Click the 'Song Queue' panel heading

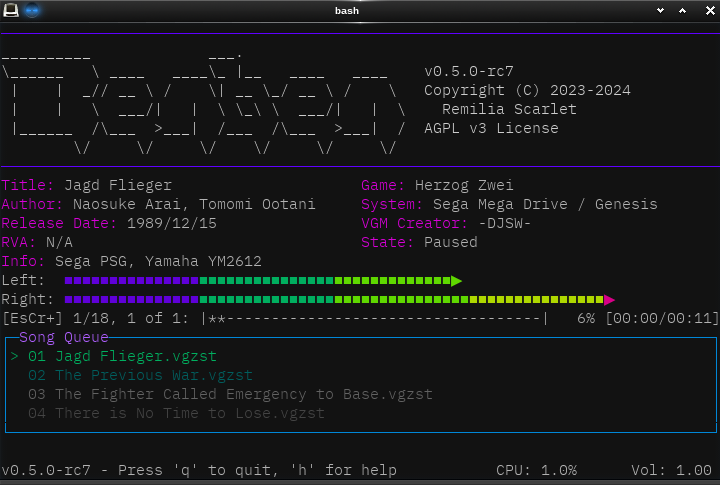64,337
